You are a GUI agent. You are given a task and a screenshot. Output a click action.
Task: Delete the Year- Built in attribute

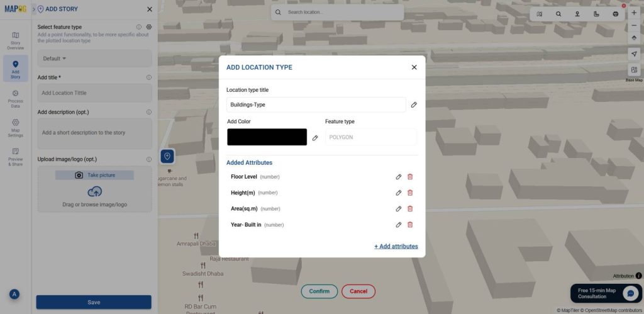click(x=410, y=225)
